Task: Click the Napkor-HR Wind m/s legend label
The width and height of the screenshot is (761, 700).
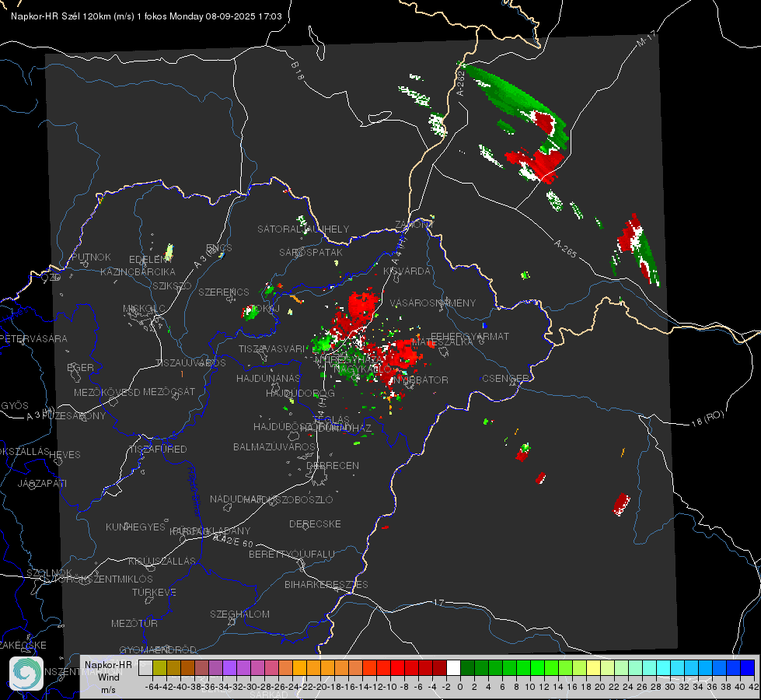Action: pos(108,677)
